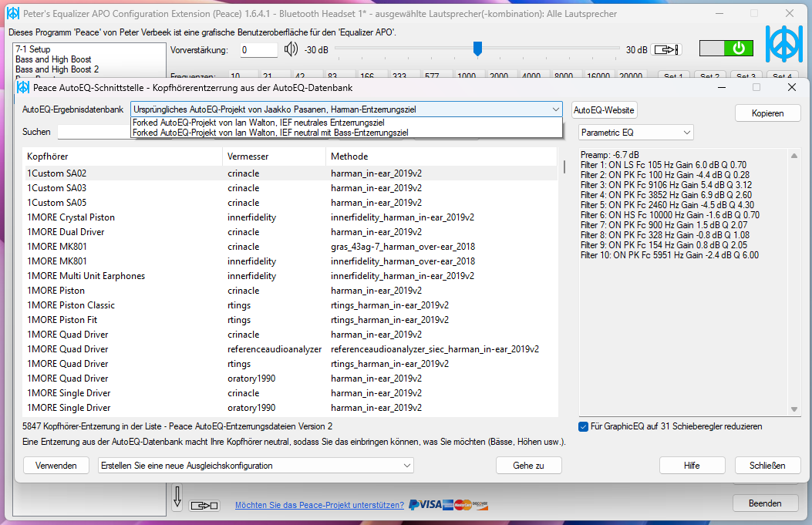812x525 pixels.
Task: Sort by the Methode column header
Action: coord(441,156)
